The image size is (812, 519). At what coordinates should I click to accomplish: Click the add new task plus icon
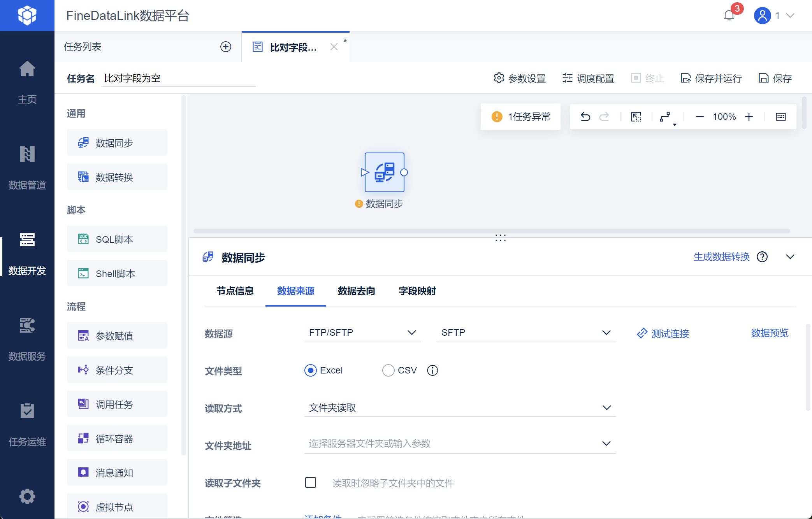226,47
